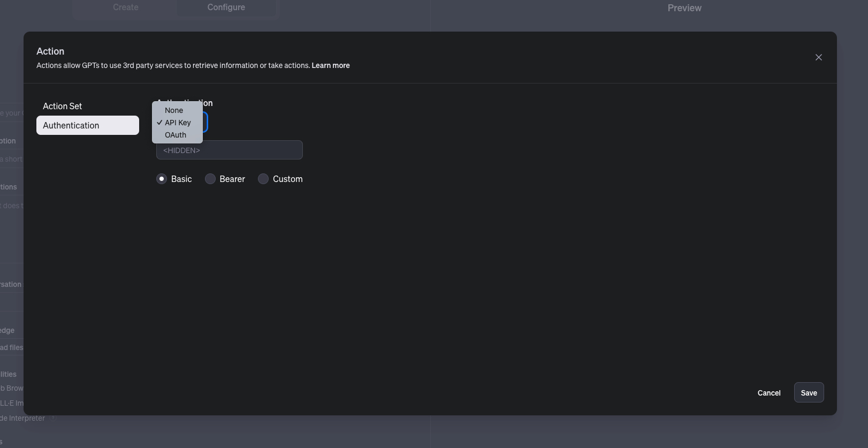Cancel the Action dialog
This screenshot has height=448, width=868.
point(769,393)
